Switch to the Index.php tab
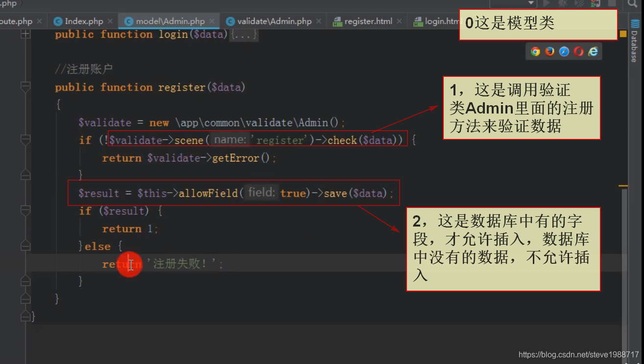This screenshot has height=364, width=644. 84,22
